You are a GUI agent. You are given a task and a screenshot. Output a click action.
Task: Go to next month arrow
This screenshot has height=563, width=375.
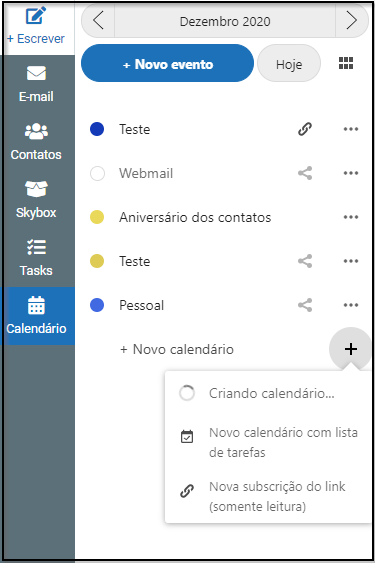pyautogui.click(x=352, y=20)
